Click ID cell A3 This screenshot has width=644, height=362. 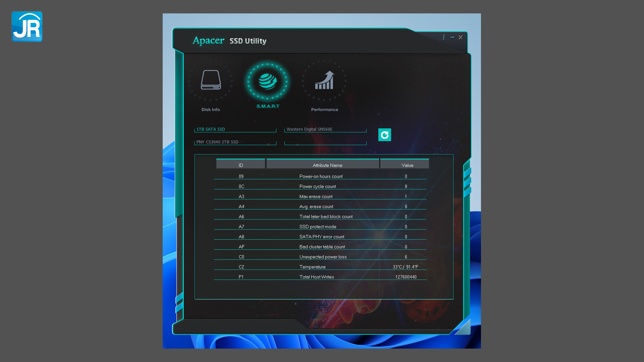point(241,196)
